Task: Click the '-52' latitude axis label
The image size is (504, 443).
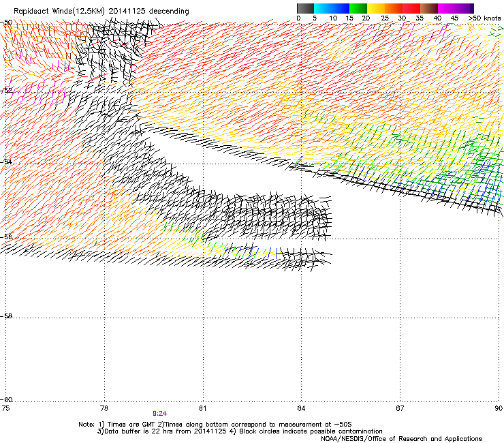Action: pos(6,91)
